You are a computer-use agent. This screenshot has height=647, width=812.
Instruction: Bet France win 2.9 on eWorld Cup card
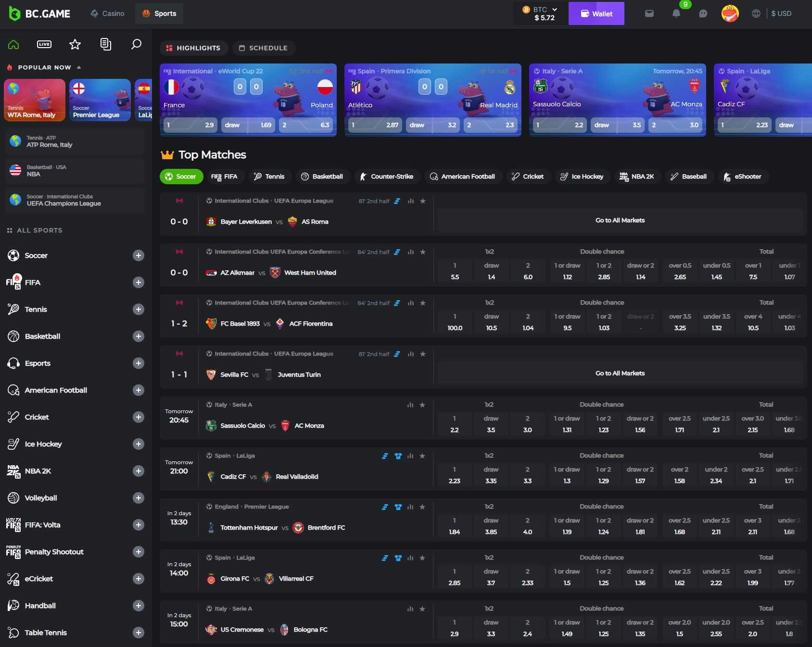pyautogui.click(x=190, y=125)
